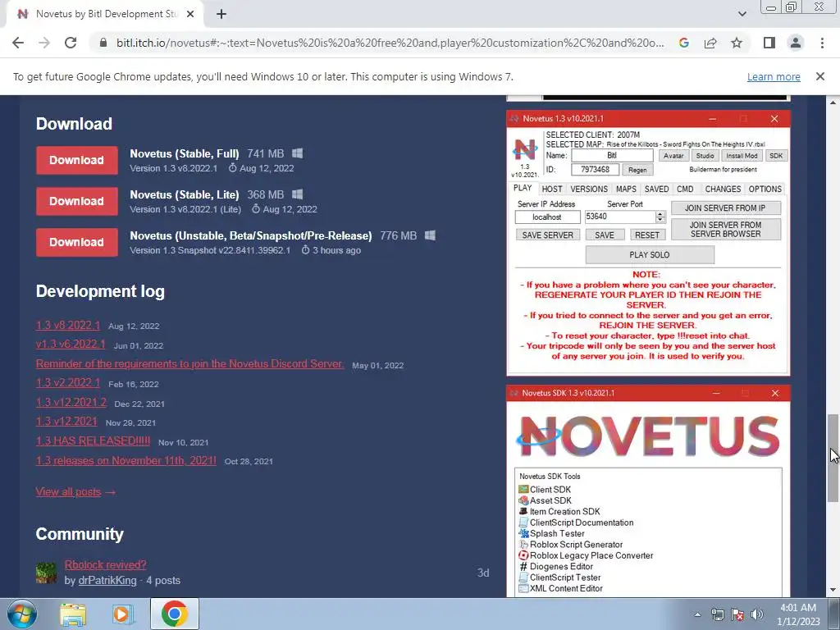The width and height of the screenshot is (840, 630).
Task: Bookmark this page with the star icon
Action: tap(737, 43)
